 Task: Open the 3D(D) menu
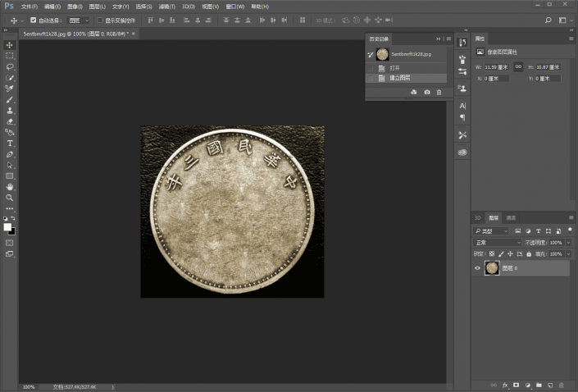188,7
